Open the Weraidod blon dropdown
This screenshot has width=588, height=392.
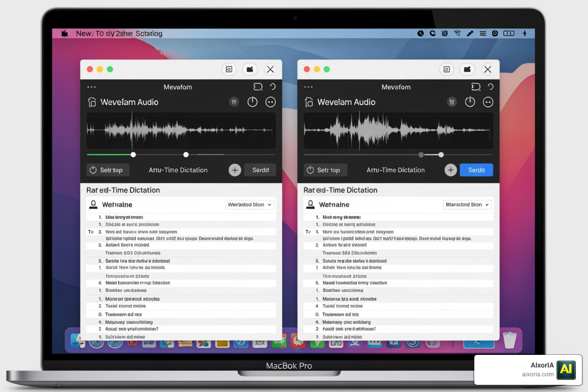[250, 205]
